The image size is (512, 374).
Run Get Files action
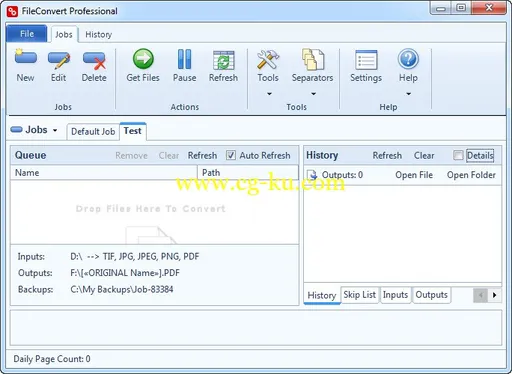pos(143,66)
